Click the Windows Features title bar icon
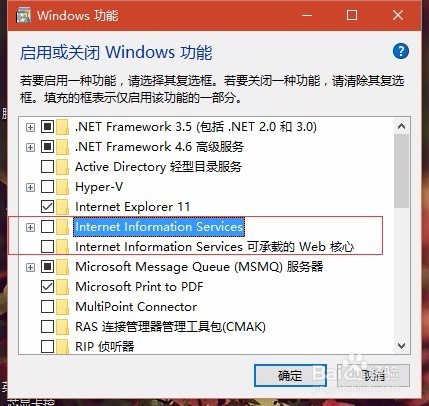This screenshot has width=429, height=406. coord(23,15)
